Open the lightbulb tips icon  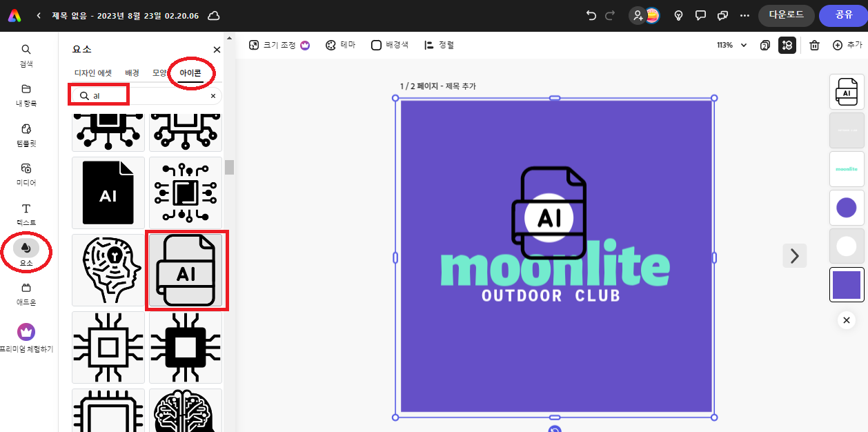[x=678, y=15]
